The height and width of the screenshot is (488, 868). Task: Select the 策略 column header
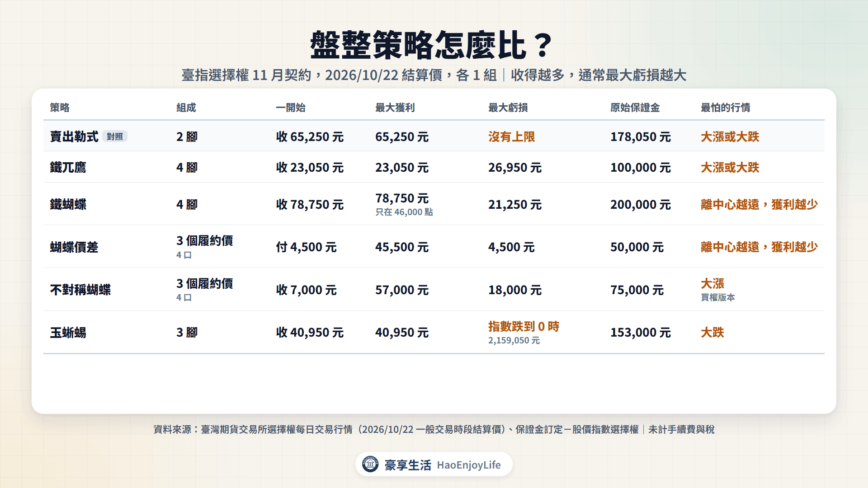pyautogui.click(x=60, y=108)
